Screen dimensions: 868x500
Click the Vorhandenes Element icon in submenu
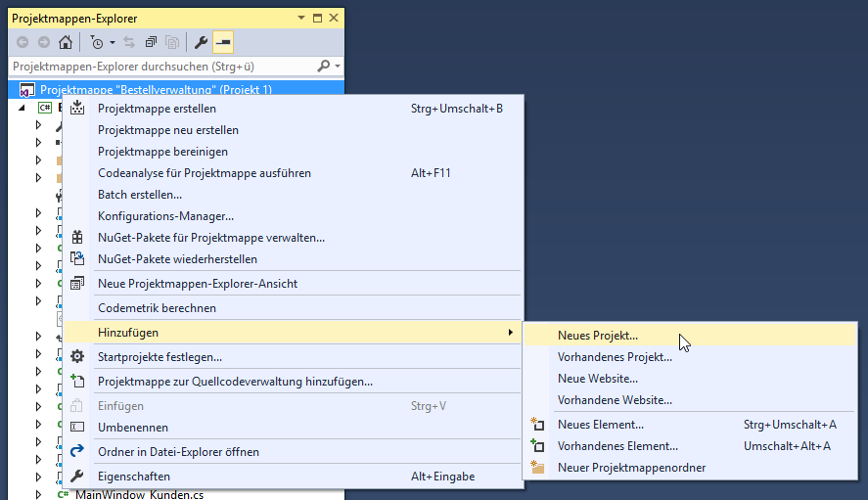tap(537, 445)
